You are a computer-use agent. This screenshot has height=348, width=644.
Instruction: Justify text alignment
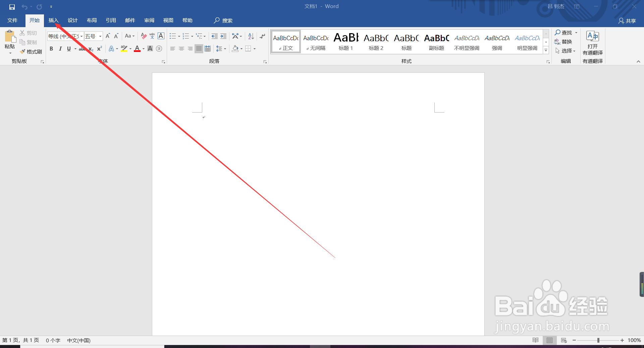click(199, 49)
